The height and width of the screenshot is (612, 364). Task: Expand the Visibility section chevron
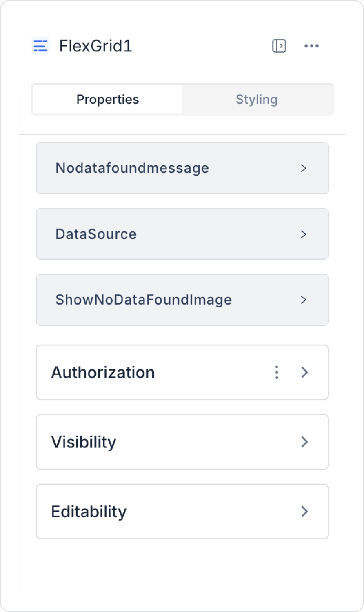pyautogui.click(x=304, y=442)
